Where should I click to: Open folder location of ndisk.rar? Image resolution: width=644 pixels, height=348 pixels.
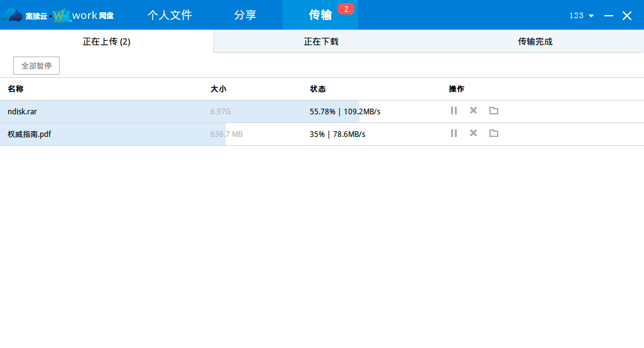click(494, 111)
